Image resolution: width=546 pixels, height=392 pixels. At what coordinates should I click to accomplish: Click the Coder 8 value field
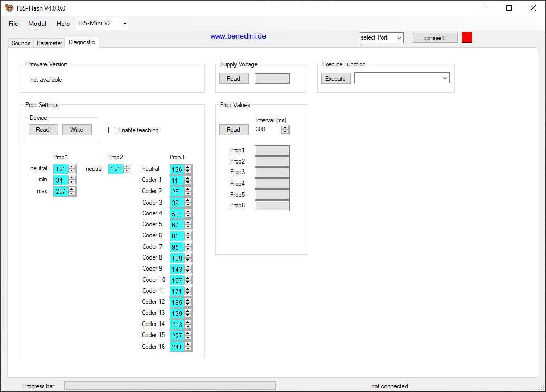[x=176, y=258]
